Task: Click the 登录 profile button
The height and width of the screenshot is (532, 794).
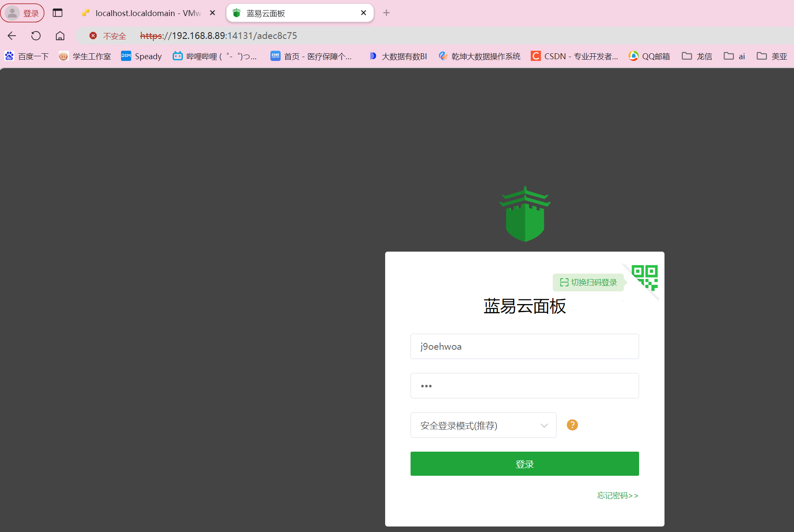Action: (22, 13)
